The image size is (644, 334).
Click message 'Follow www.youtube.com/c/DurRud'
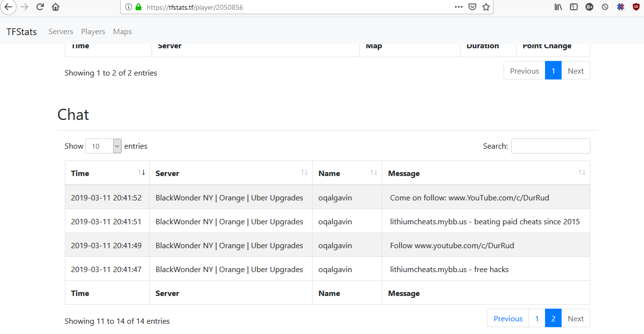click(452, 245)
